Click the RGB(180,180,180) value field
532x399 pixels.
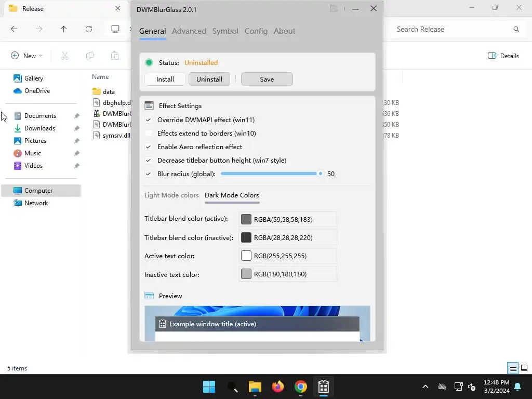[288, 274]
